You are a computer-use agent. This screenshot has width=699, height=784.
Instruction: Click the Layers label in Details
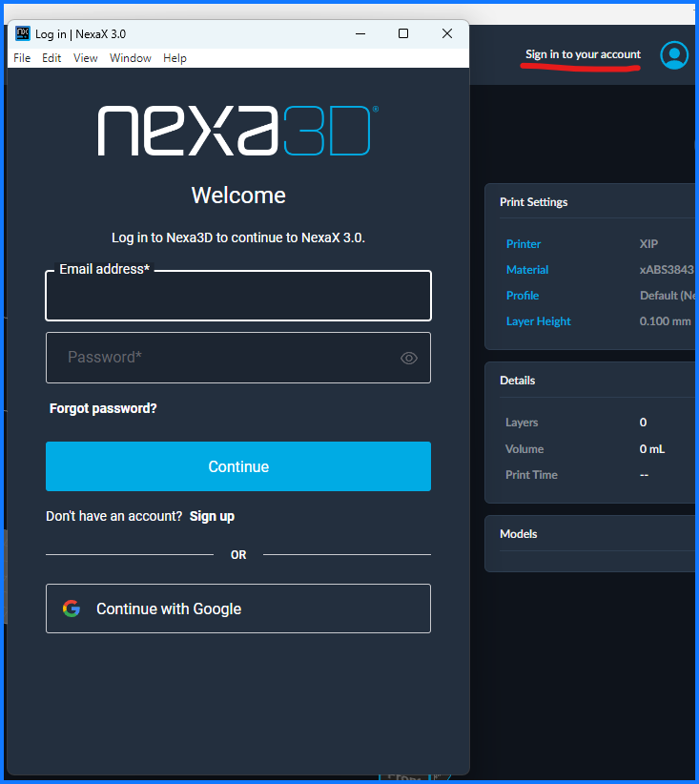pos(522,423)
